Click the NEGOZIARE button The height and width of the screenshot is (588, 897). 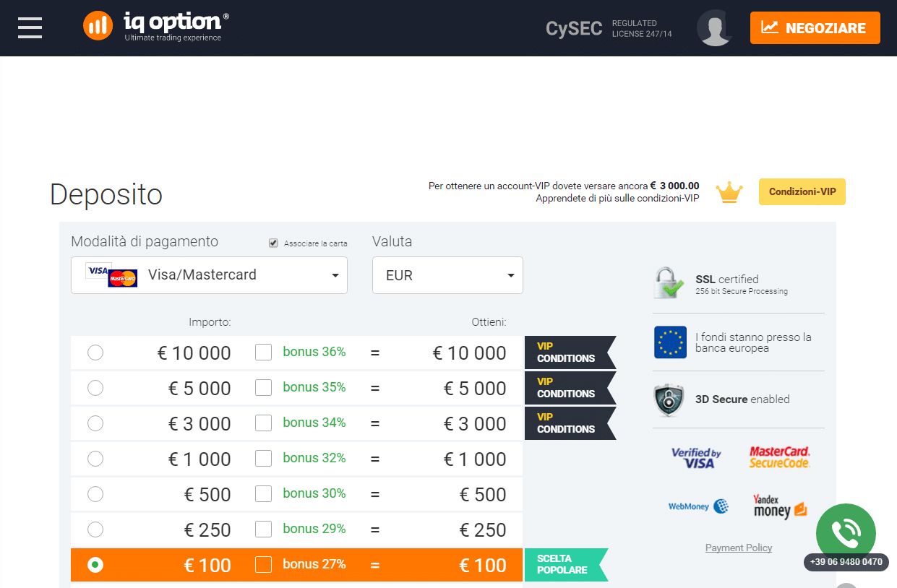815,28
